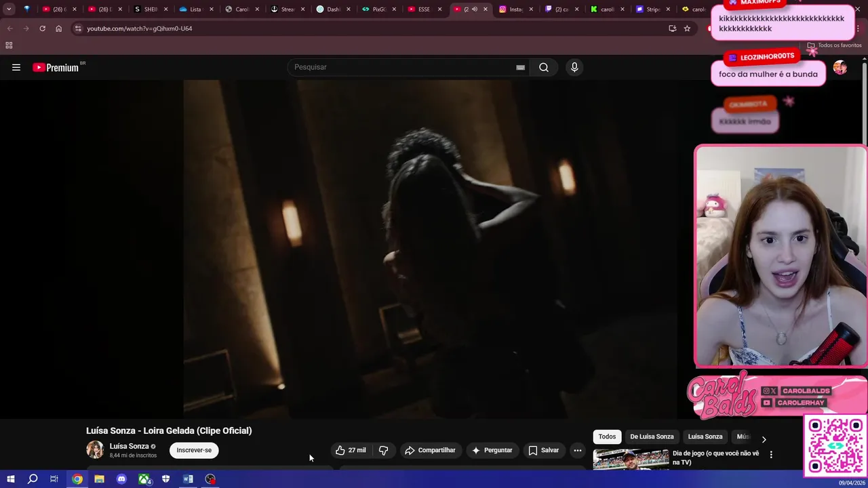Image resolution: width=868 pixels, height=488 pixels.
Task: Share the video via Compartilhar
Action: click(430, 450)
